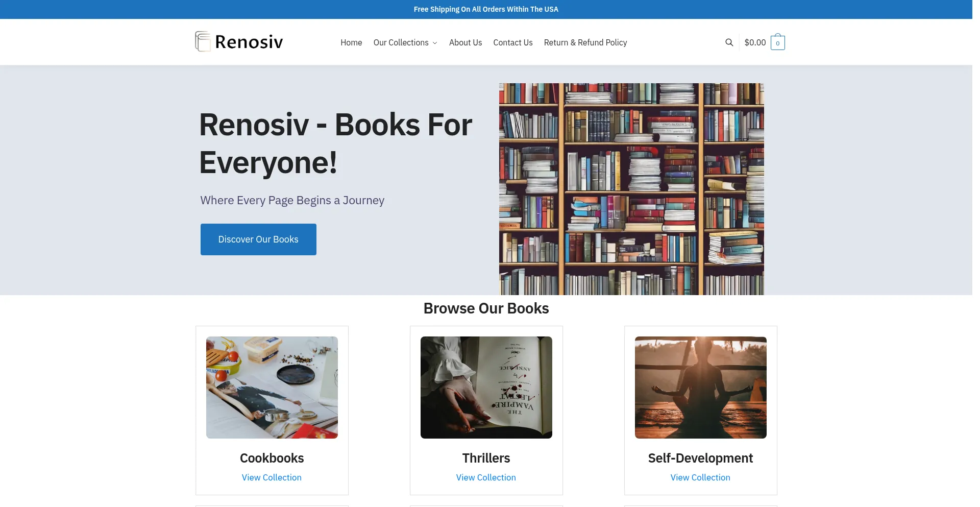Screen dimensions: 980x507
Task: Click Discover Our Books button
Action: tap(258, 239)
